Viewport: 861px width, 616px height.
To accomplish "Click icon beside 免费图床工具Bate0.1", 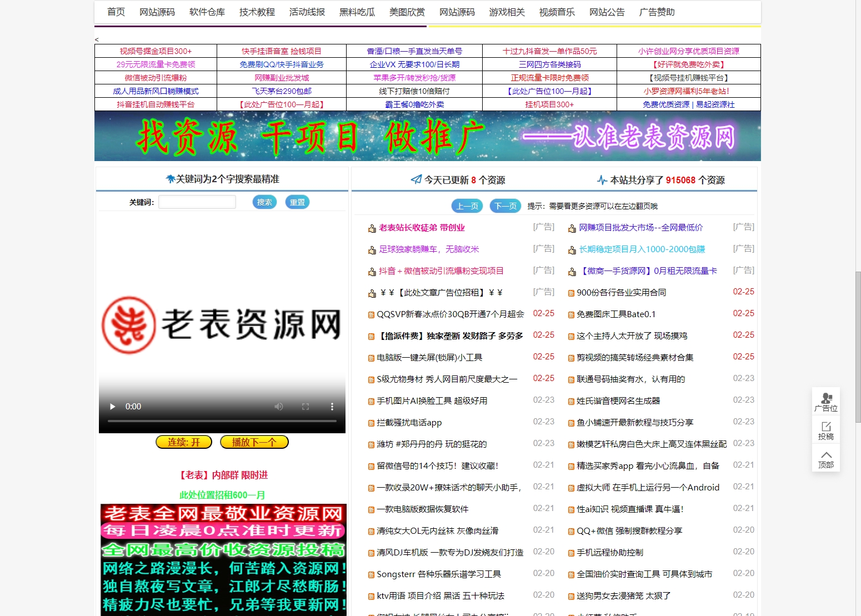I will [x=571, y=315].
